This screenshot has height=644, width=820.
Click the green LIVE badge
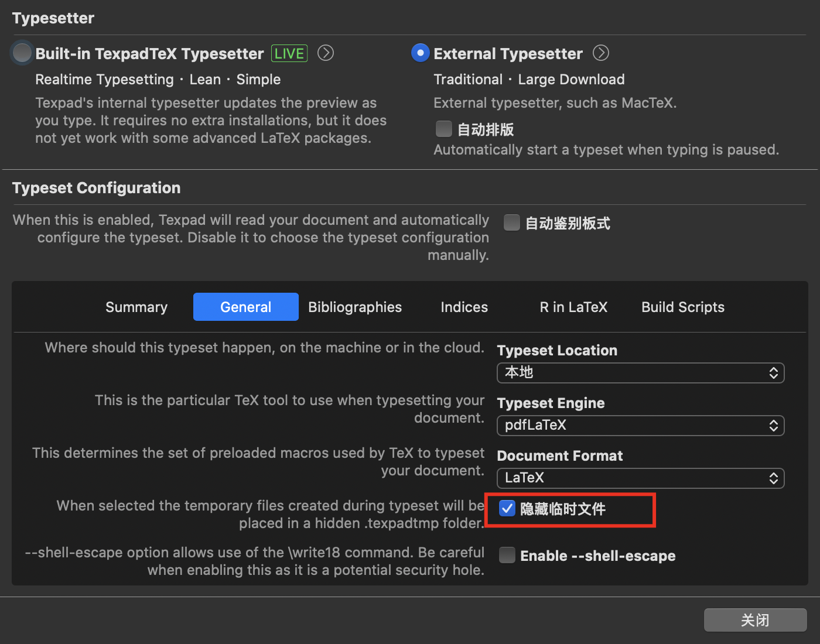(289, 54)
